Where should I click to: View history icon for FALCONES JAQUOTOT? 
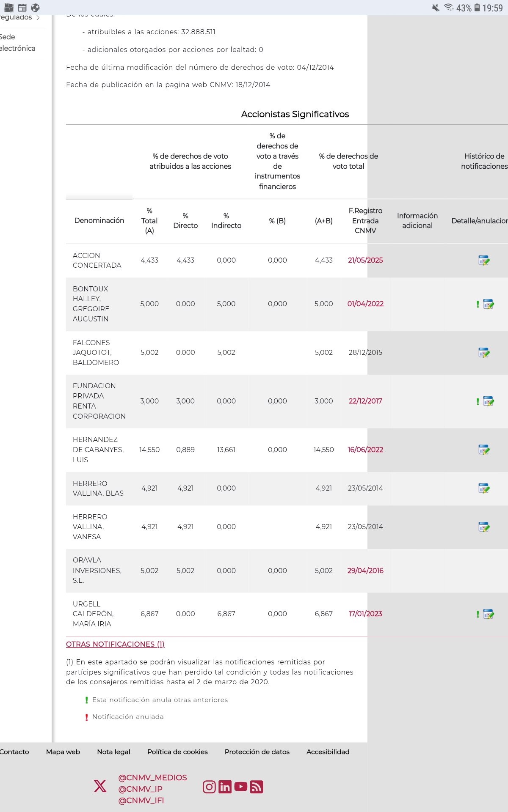pyautogui.click(x=484, y=353)
